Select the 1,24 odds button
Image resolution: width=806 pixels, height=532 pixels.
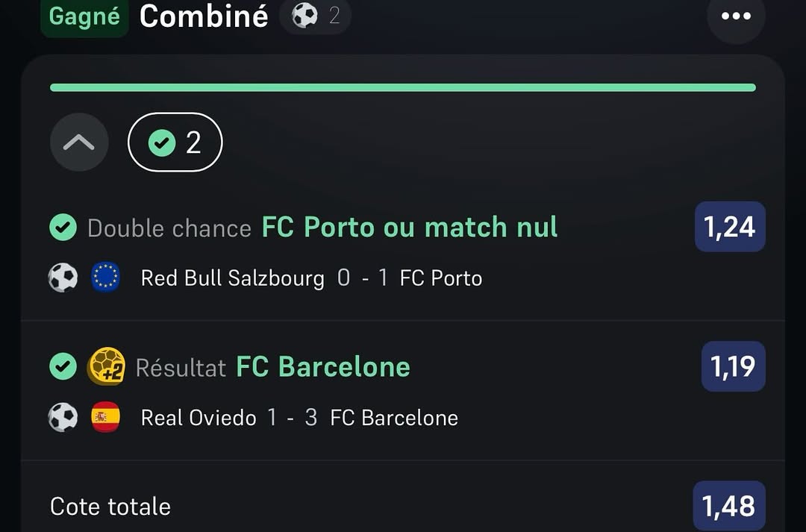tap(730, 227)
